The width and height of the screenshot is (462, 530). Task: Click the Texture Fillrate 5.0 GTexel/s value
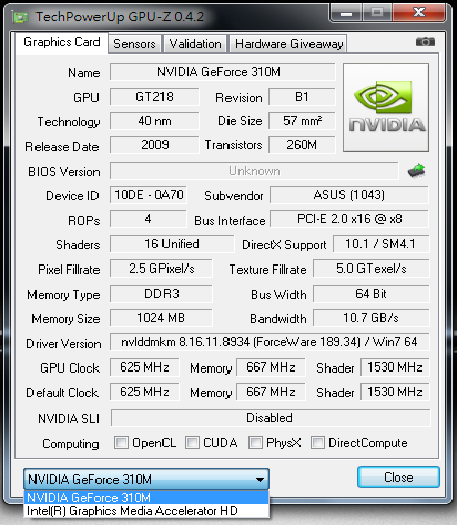pyautogui.click(x=371, y=268)
